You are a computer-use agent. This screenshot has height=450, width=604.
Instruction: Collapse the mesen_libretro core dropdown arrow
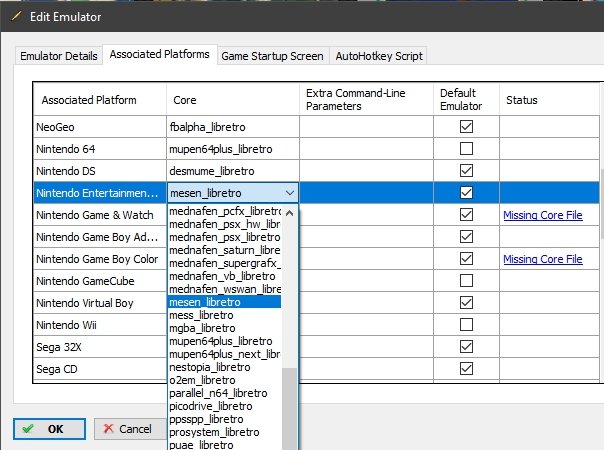coord(290,193)
